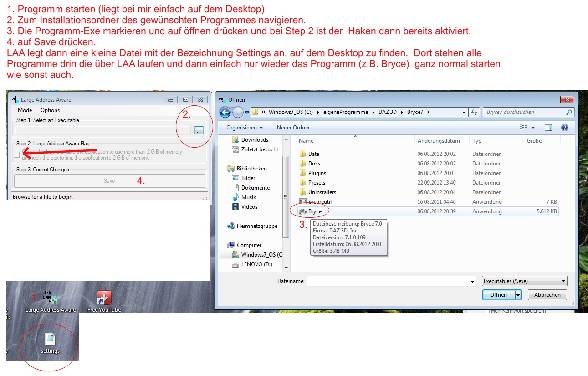Viewport: 588px width, 376px height.
Task: Click the browse '...' button for executable
Action: (199, 130)
